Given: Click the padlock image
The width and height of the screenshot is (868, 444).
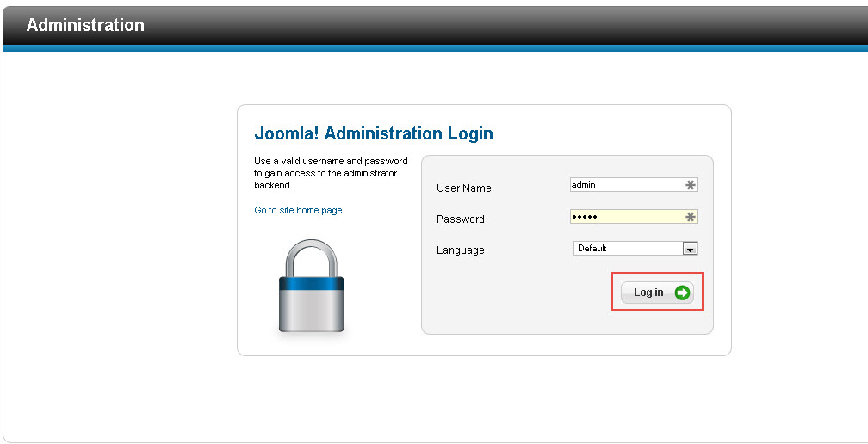Looking at the screenshot, I should click(311, 286).
